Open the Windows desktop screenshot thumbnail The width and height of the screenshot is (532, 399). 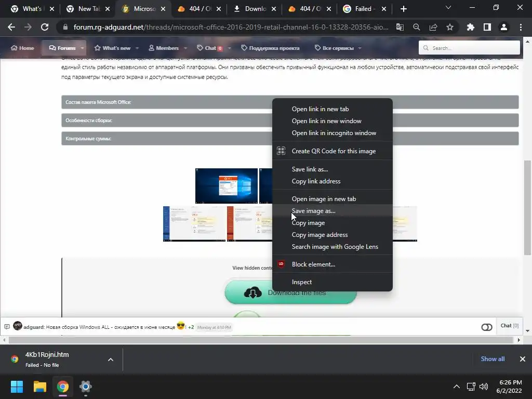[227, 186]
